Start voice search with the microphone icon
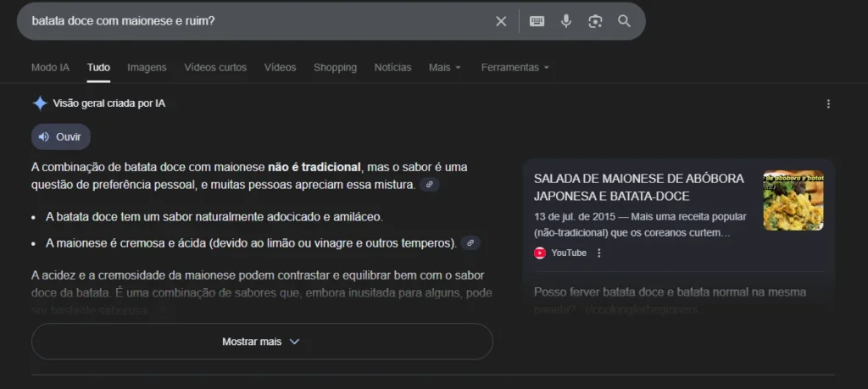 click(566, 21)
